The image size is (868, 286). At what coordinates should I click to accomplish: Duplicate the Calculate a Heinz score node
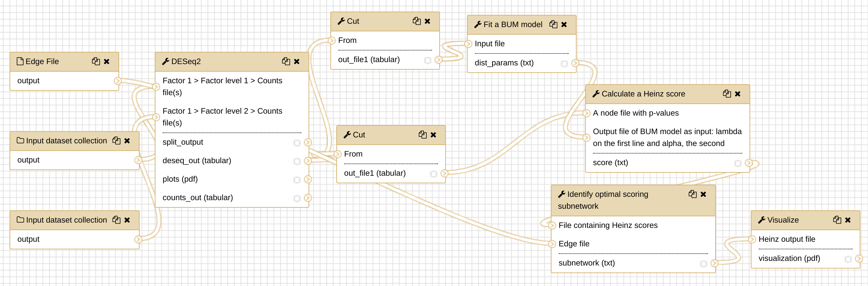click(727, 94)
